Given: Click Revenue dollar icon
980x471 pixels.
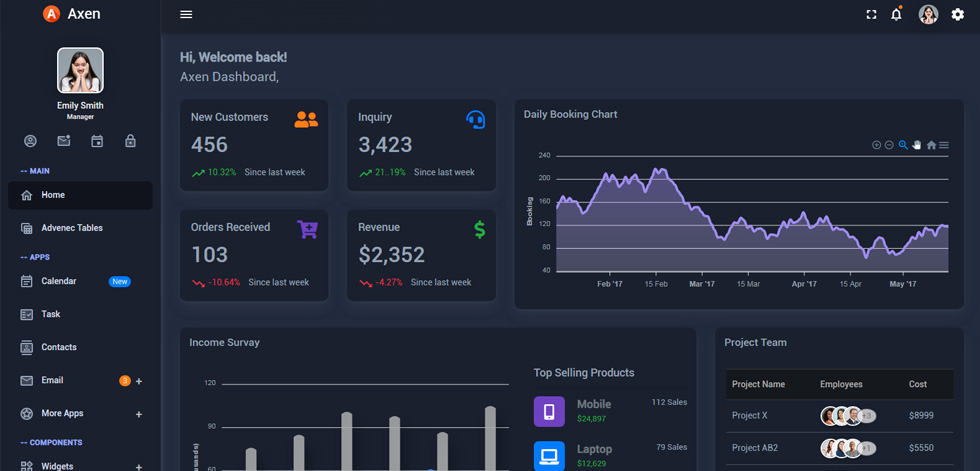Looking at the screenshot, I should point(479,229).
